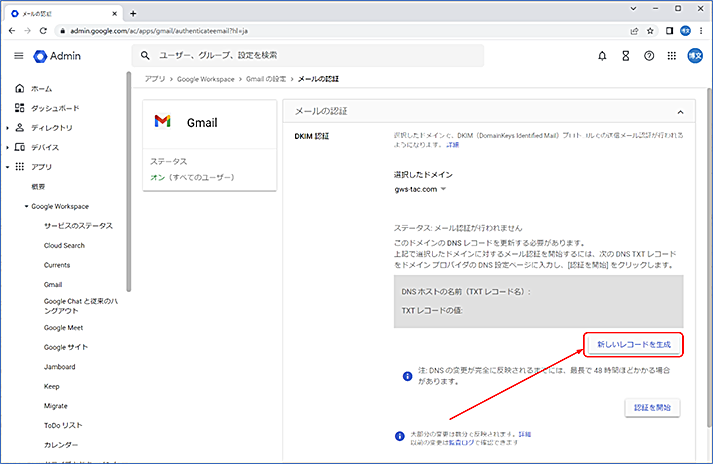Open the gws-tac.com domain dropdown

[x=420, y=189]
